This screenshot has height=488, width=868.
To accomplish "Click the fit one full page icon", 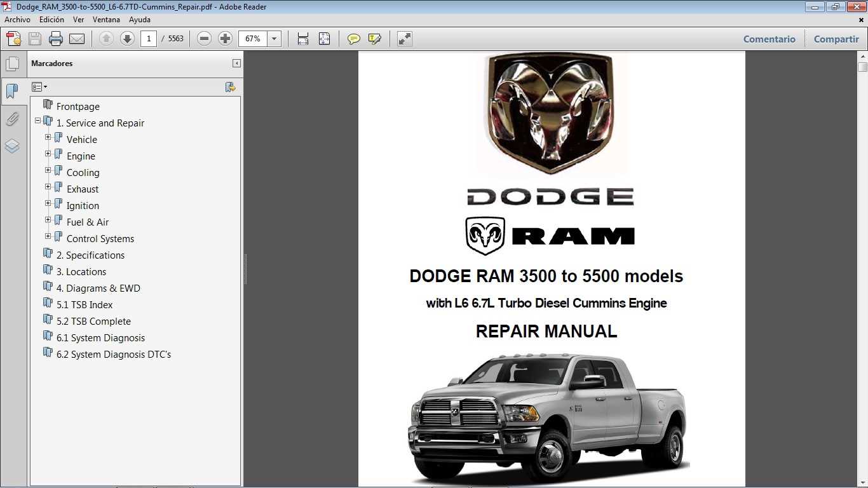I will click(324, 39).
